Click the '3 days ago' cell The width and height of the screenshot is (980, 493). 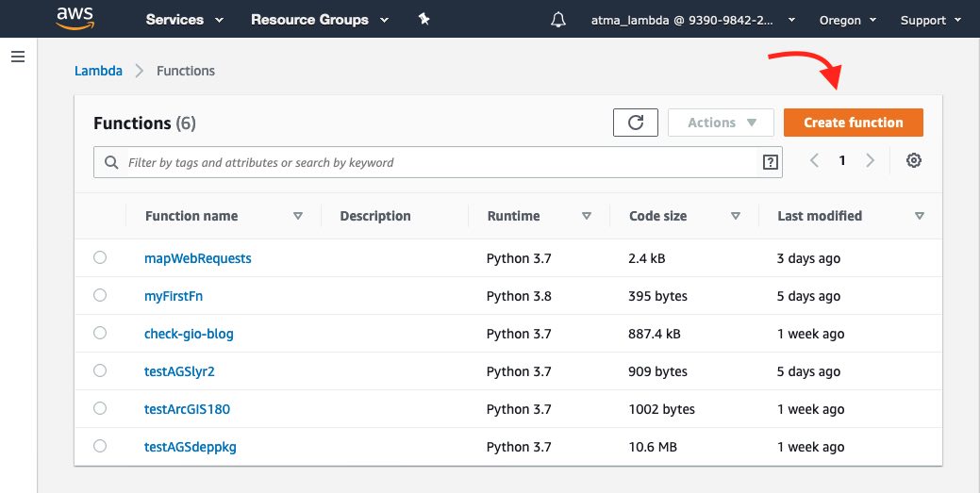point(808,258)
